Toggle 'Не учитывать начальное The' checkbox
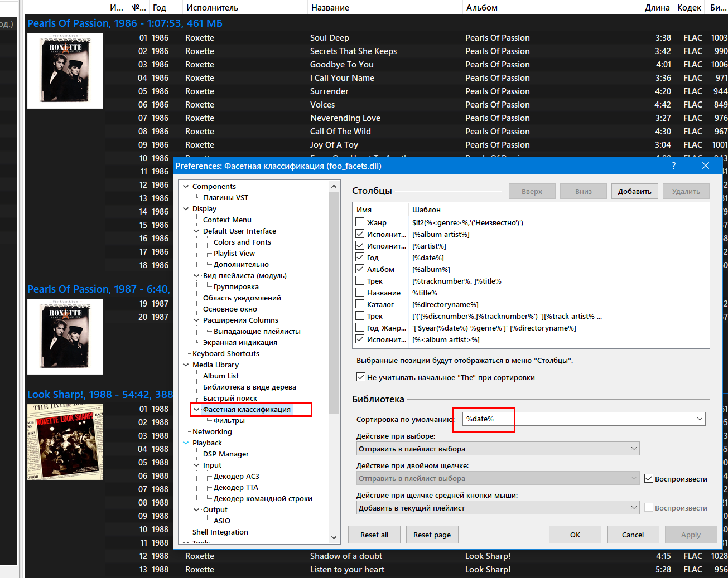The image size is (728, 578). pos(361,377)
